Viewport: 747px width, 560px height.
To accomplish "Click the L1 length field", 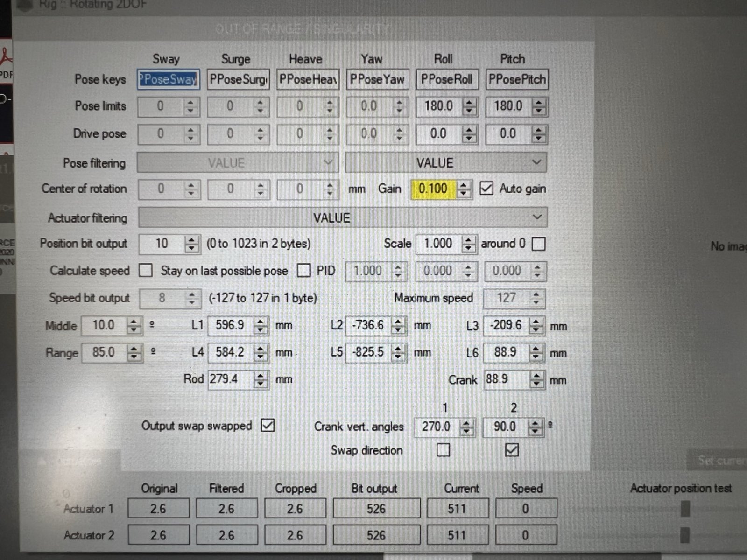I will click(x=230, y=325).
